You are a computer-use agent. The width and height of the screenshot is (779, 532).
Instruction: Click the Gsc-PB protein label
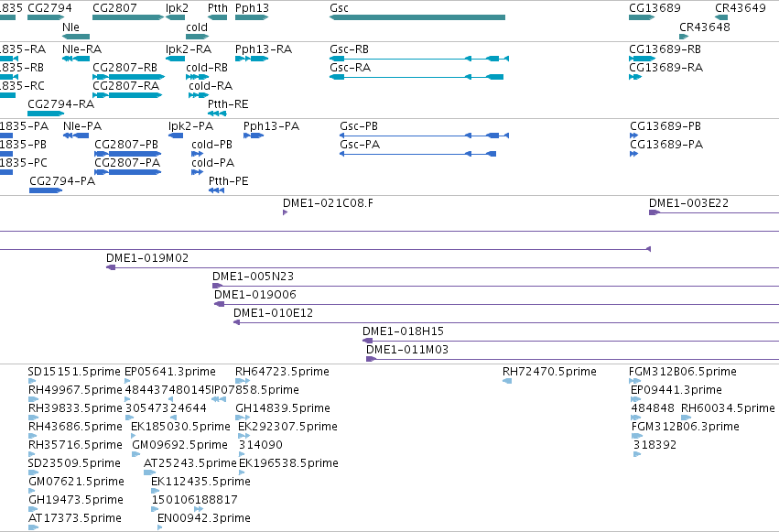(x=359, y=126)
